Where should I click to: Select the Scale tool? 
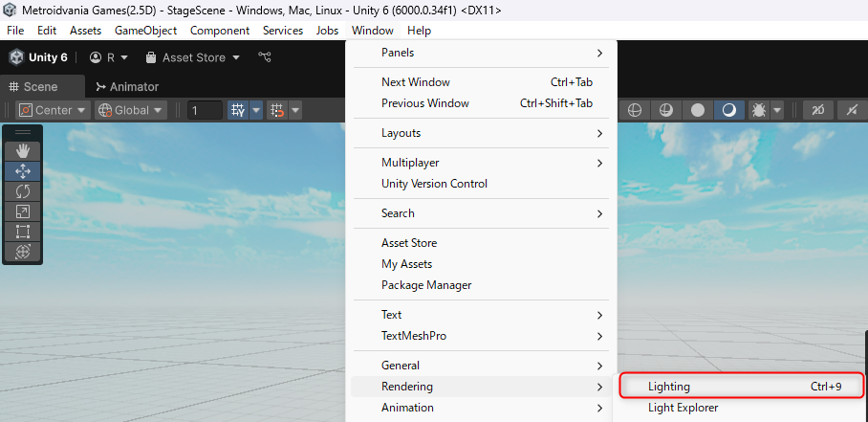(x=23, y=211)
